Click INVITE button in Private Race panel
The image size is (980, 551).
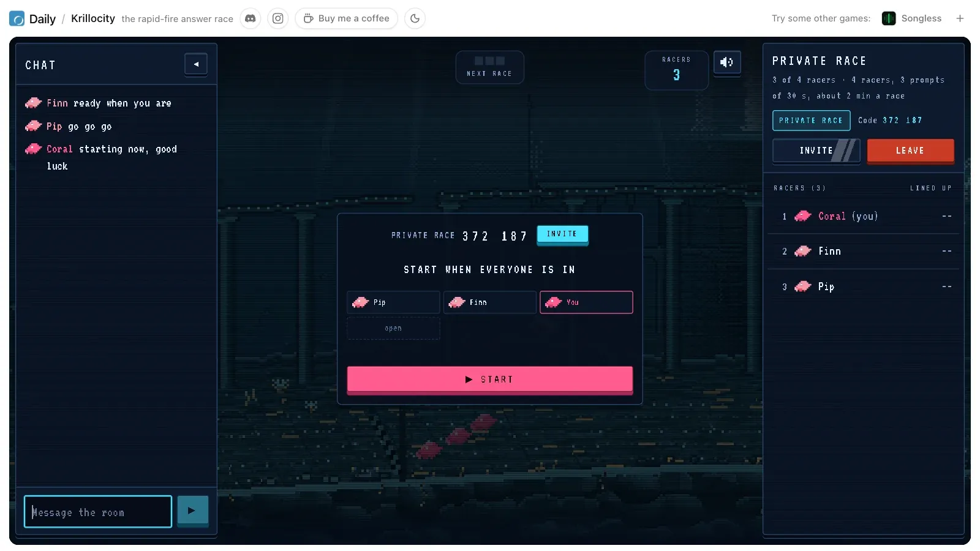[816, 151]
